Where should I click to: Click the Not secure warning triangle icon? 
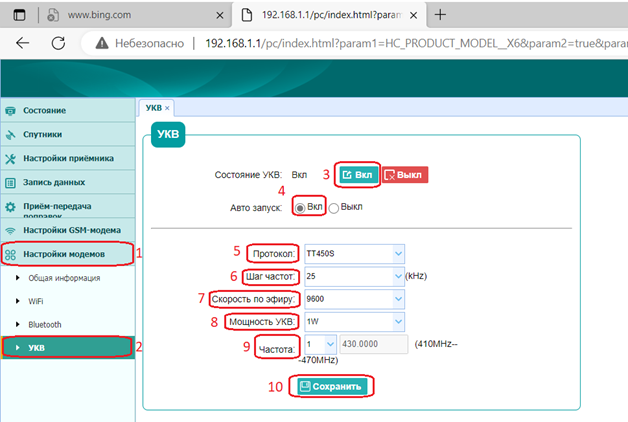(x=102, y=43)
